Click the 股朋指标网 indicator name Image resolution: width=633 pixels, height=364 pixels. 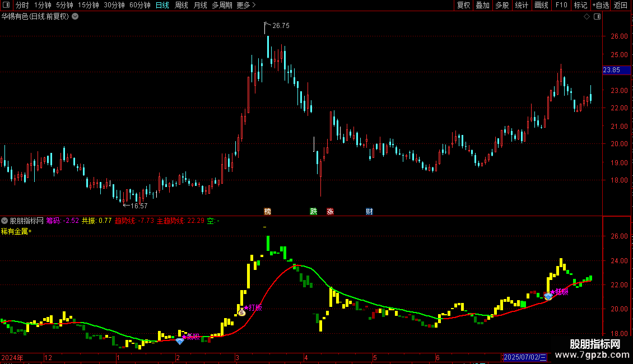[27, 221]
